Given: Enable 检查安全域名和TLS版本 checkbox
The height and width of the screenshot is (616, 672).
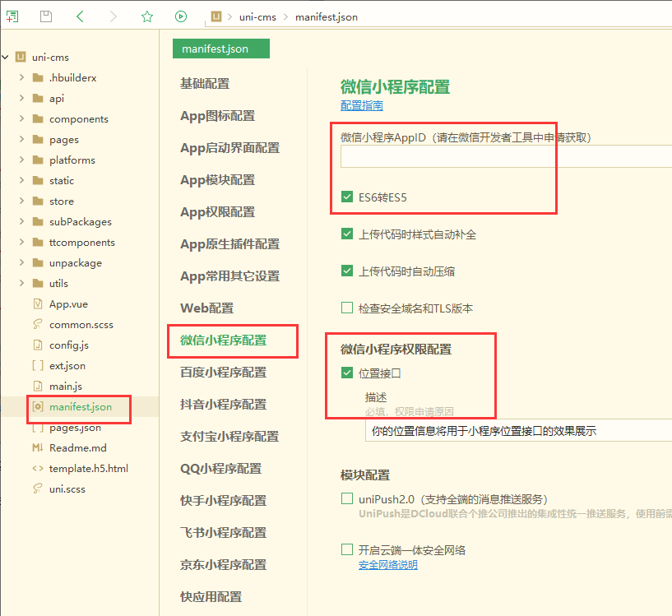Looking at the screenshot, I should (x=347, y=308).
